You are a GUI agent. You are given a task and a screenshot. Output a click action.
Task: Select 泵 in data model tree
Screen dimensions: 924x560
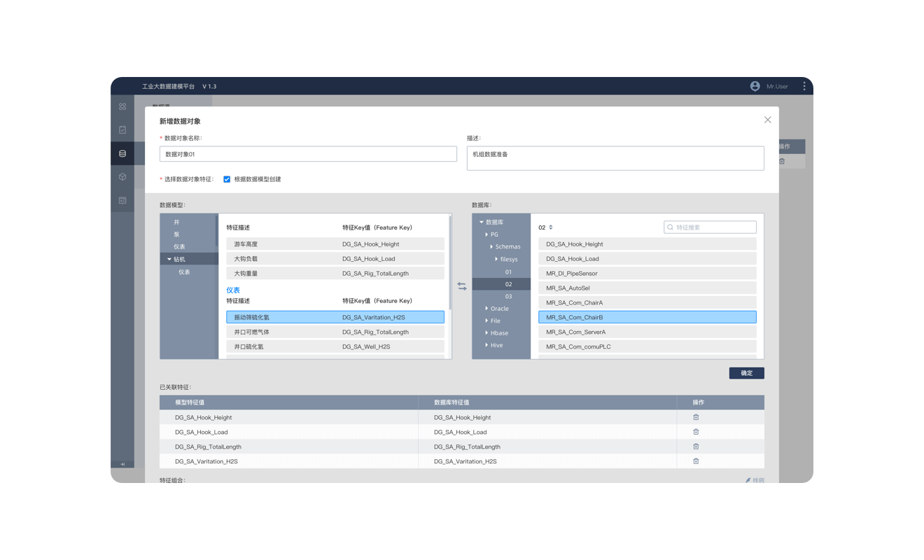point(176,234)
